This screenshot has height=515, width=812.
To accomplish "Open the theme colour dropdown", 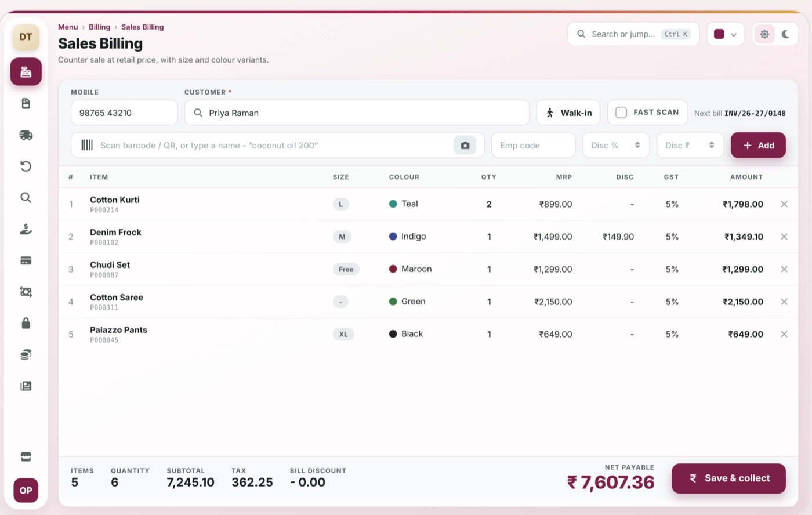I will pos(725,34).
